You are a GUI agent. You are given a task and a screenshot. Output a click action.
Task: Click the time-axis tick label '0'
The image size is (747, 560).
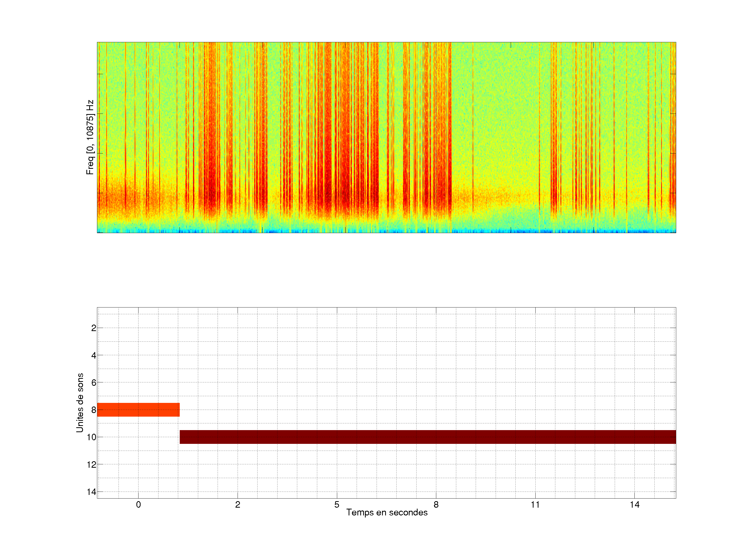(138, 505)
